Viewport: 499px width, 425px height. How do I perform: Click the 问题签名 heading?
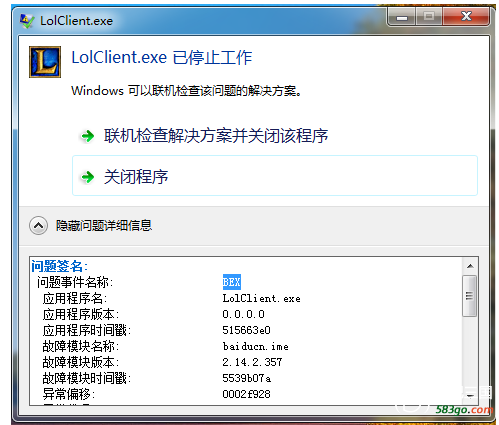[59, 266]
